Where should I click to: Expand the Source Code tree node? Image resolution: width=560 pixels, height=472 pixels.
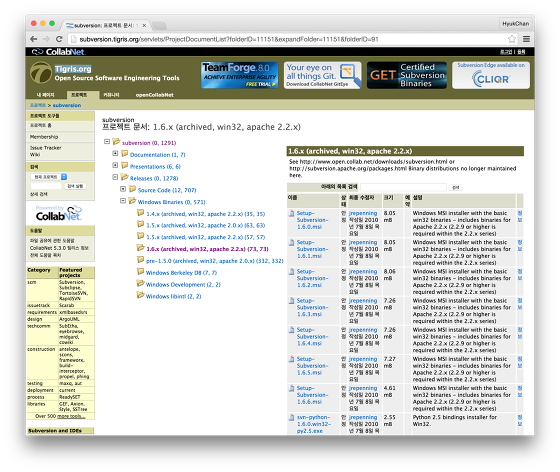tap(123, 189)
